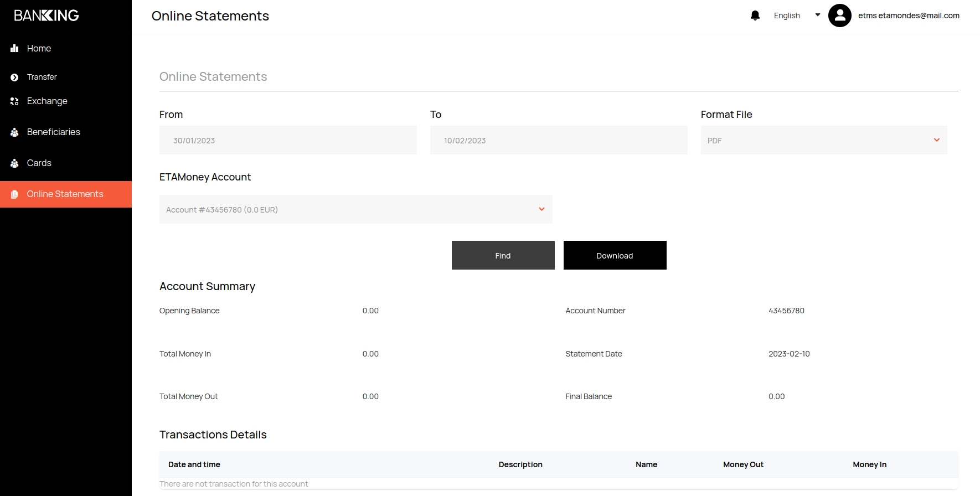Go to the Transfer page

click(66, 77)
